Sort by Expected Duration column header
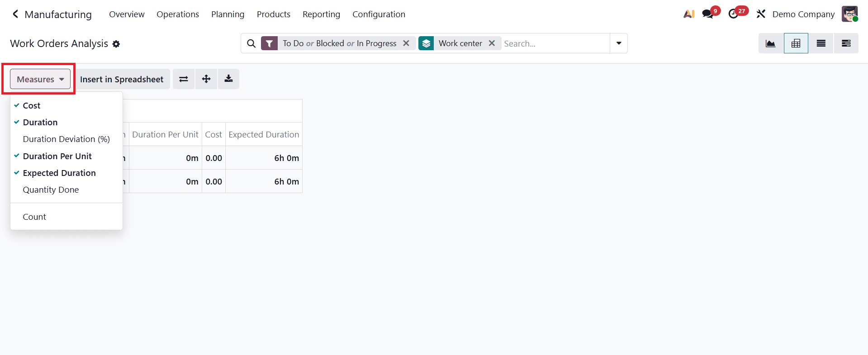Viewport: 868px width, 355px height. (264, 134)
